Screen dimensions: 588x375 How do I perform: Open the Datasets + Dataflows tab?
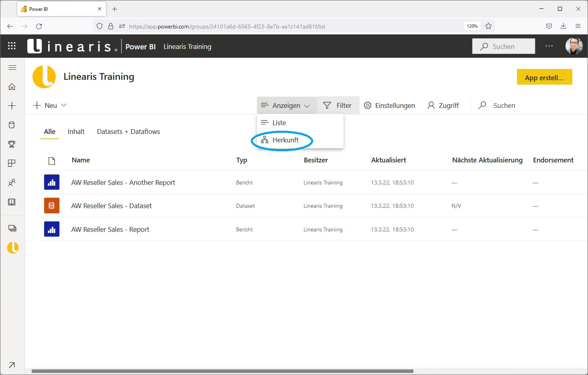128,132
